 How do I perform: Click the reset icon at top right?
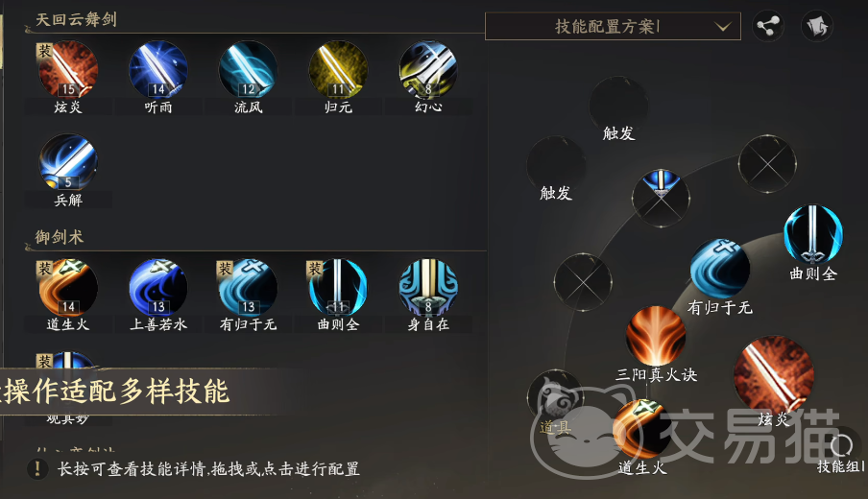(816, 26)
